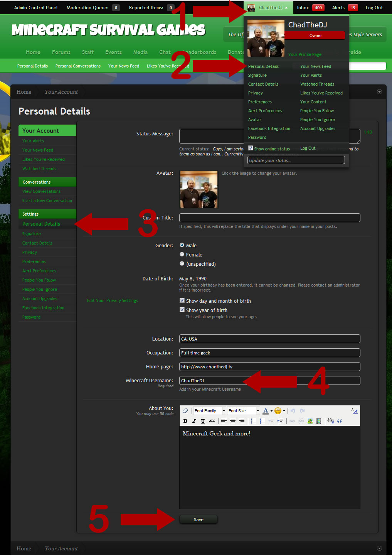This screenshot has width=392, height=555.
Task: Open the Staff navigation tab
Action: [88, 52]
